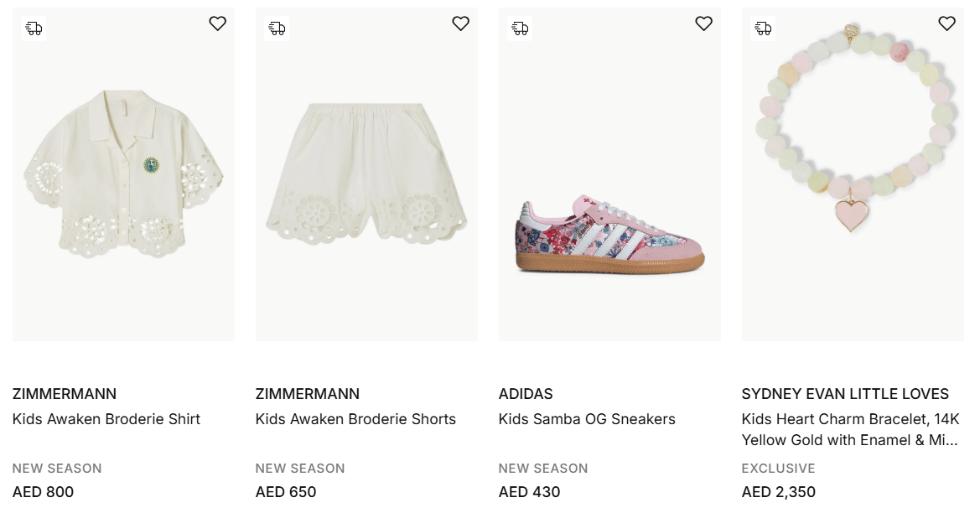Screen dimensions: 980x513
Task: Open Kids Awaken Broderie Shorts title link
Action: coord(355,419)
